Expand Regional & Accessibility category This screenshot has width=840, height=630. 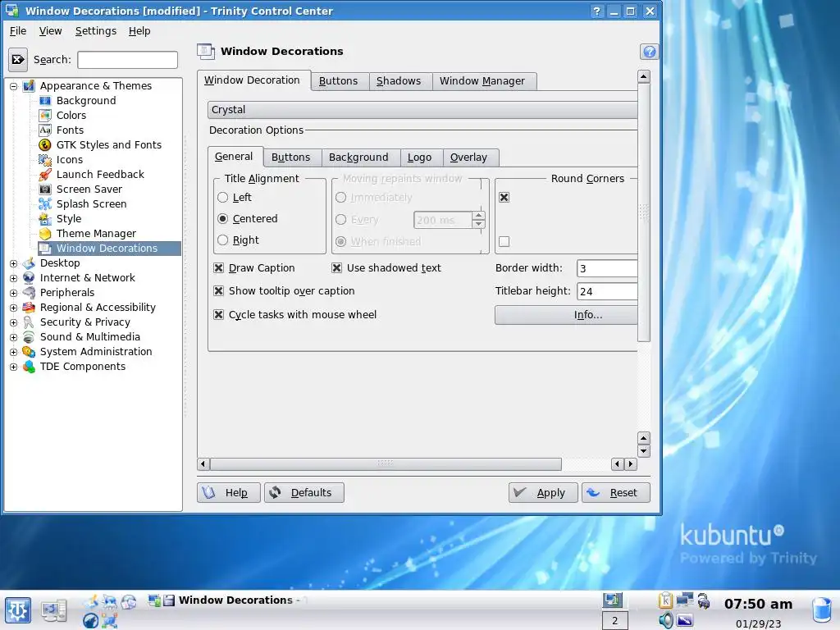coord(13,308)
